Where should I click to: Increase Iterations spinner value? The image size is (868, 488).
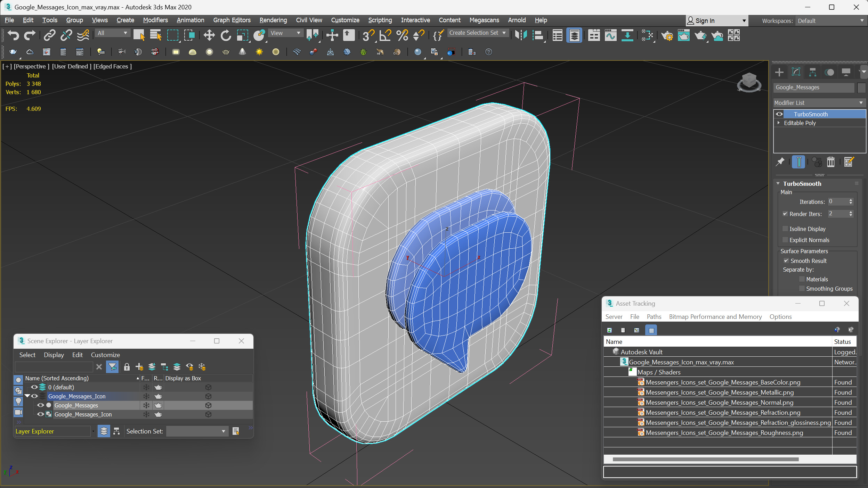pyautogui.click(x=851, y=200)
